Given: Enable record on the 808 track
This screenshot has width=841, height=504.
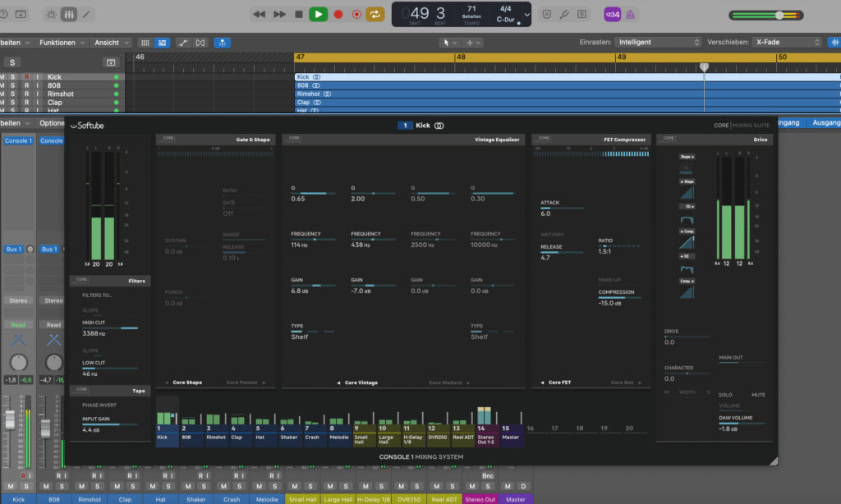Looking at the screenshot, I should pos(27,85).
